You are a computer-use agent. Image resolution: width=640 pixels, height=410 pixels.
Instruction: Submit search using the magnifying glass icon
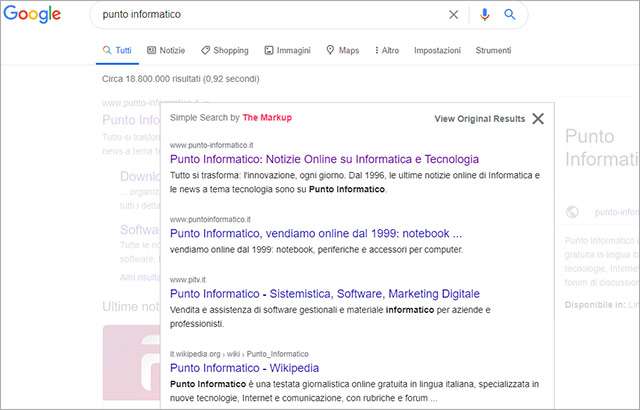[x=509, y=15]
